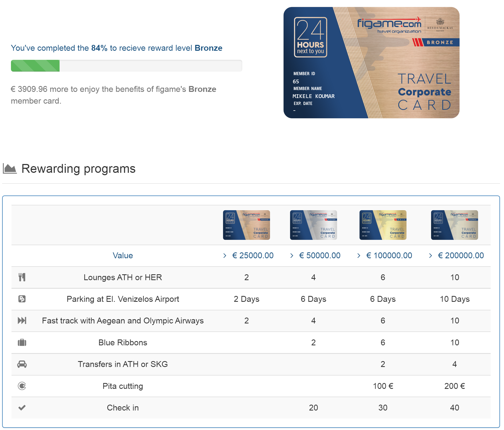Open the Bronze card thumbnail in the table
This screenshot has height=430, width=504.
pos(247,225)
